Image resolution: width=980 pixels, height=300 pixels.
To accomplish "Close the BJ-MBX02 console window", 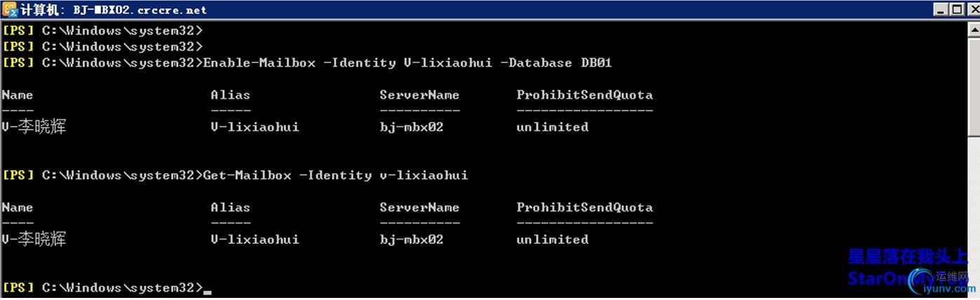I will pyautogui.click(x=972, y=10).
